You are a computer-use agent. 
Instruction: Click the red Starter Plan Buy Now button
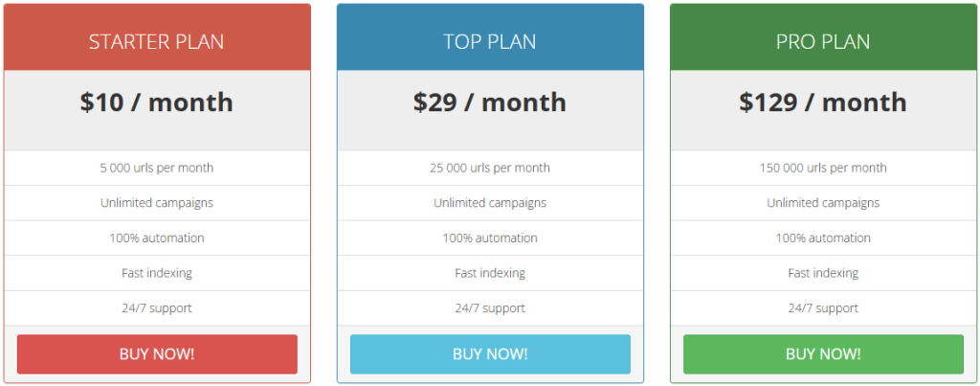(157, 354)
